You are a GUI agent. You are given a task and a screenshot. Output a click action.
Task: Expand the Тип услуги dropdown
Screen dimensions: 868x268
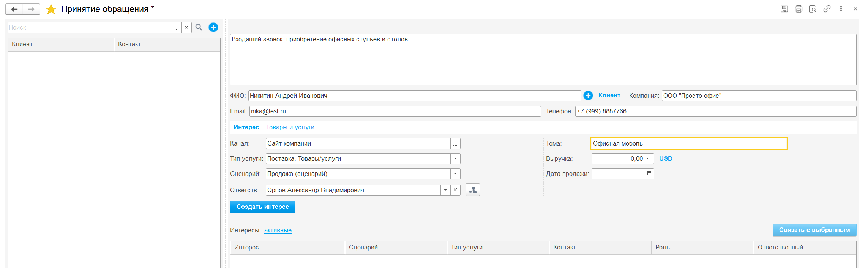click(x=455, y=158)
